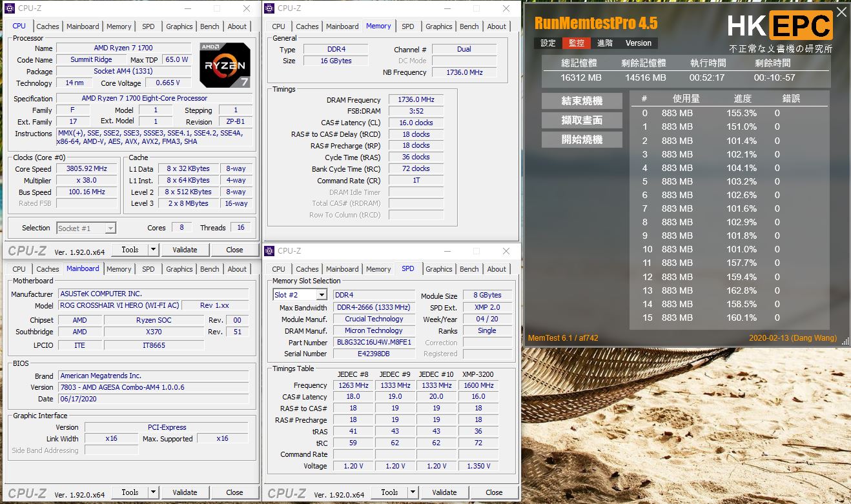Click Tools button in SPD-tab window
This screenshot has height=504, width=851.
(x=389, y=492)
